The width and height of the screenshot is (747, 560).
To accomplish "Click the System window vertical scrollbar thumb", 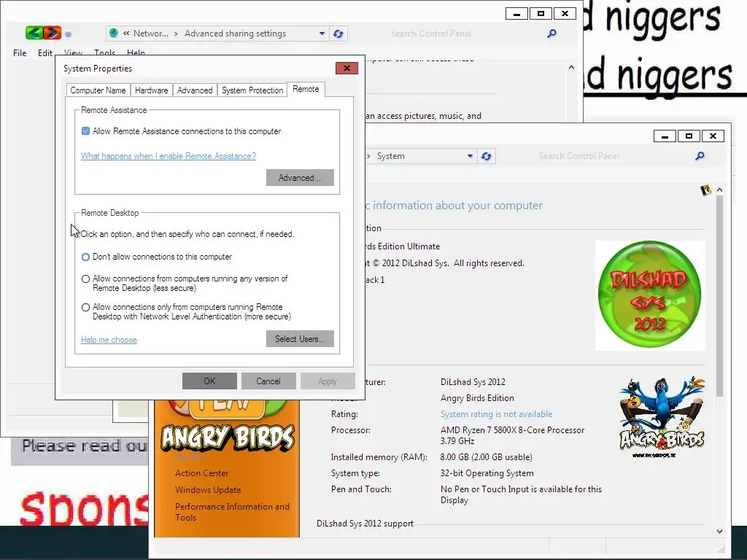I will pos(719,296).
